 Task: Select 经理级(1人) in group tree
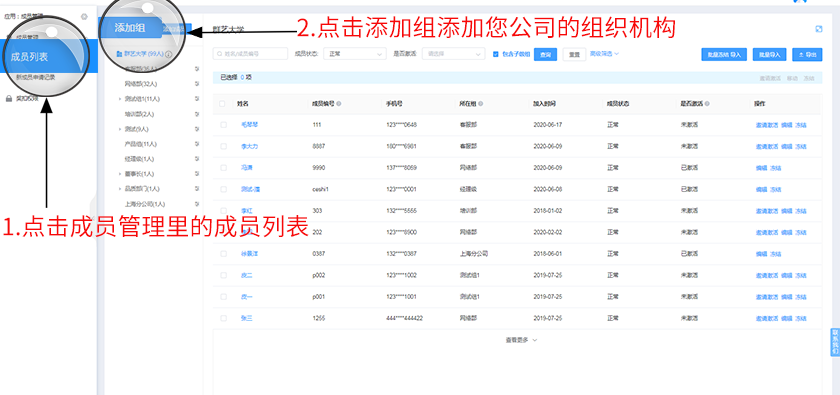click(139, 159)
